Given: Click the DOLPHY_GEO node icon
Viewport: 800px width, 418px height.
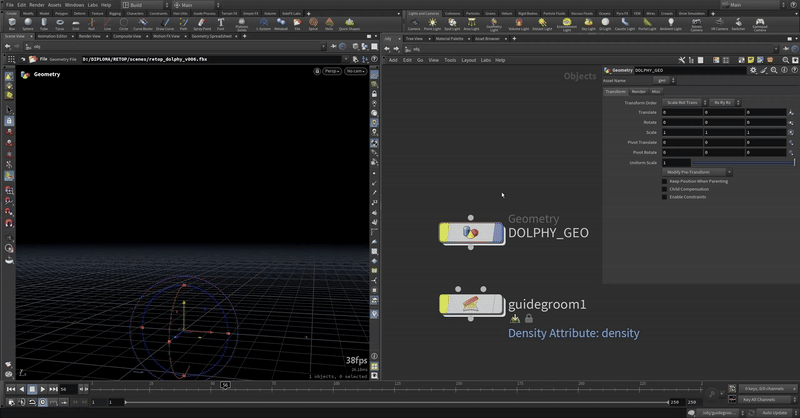Looking at the screenshot, I should [x=469, y=232].
